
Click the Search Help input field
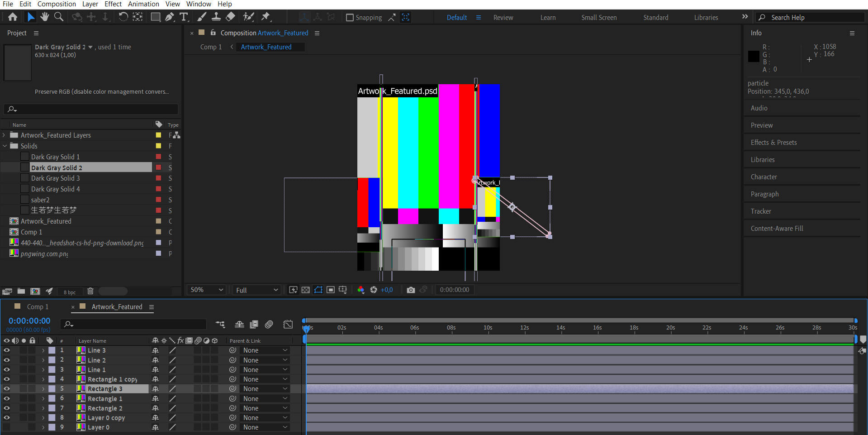[x=814, y=18]
